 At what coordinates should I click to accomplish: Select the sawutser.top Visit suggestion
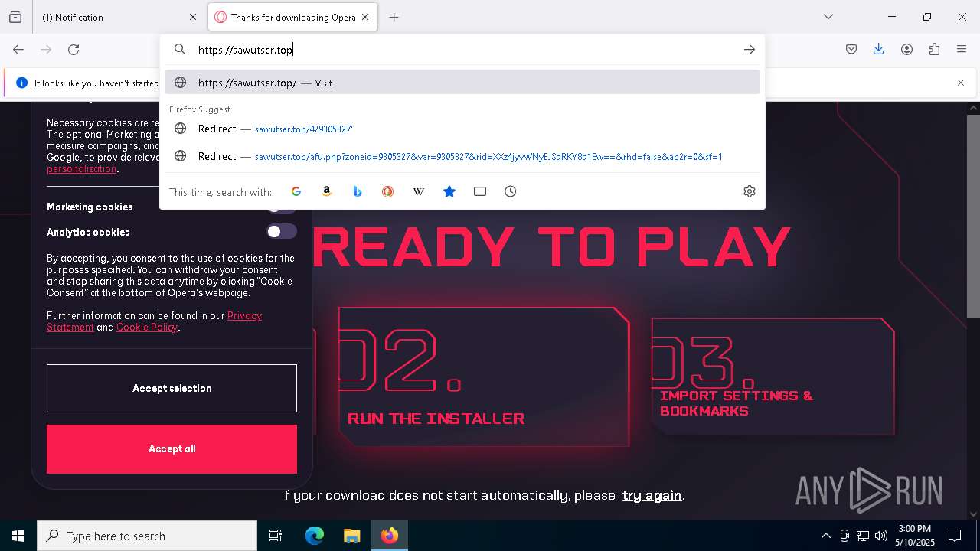pyautogui.click(x=462, y=83)
